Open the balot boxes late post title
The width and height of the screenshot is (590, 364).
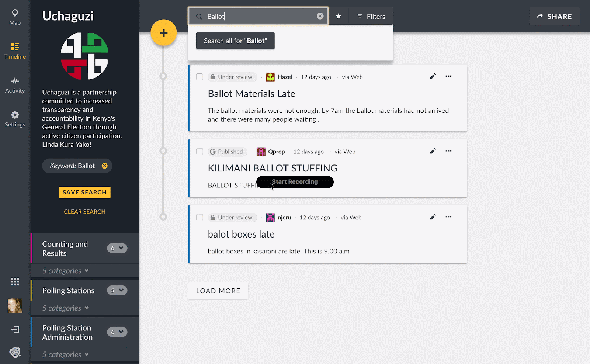(x=241, y=234)
